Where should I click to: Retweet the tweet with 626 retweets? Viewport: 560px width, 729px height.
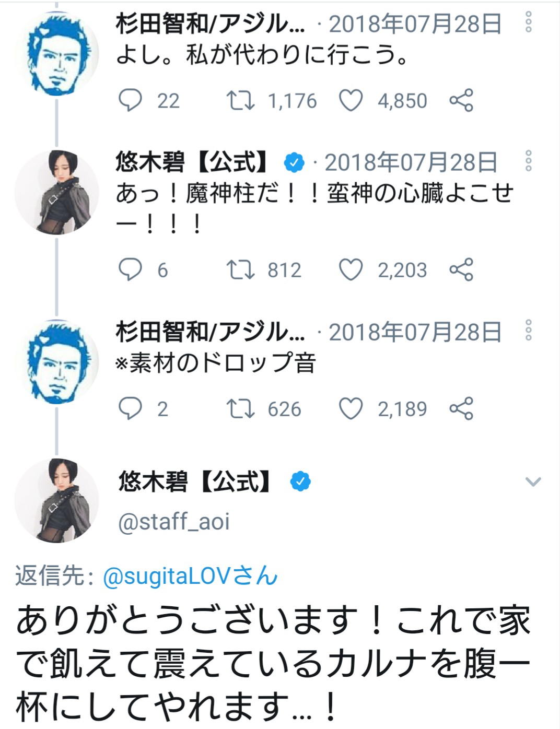pyautogui.click(x=240, y=408)
